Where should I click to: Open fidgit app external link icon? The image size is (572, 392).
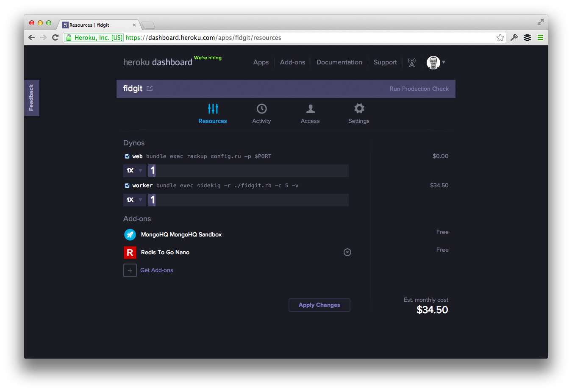click(x=150, y=88)
